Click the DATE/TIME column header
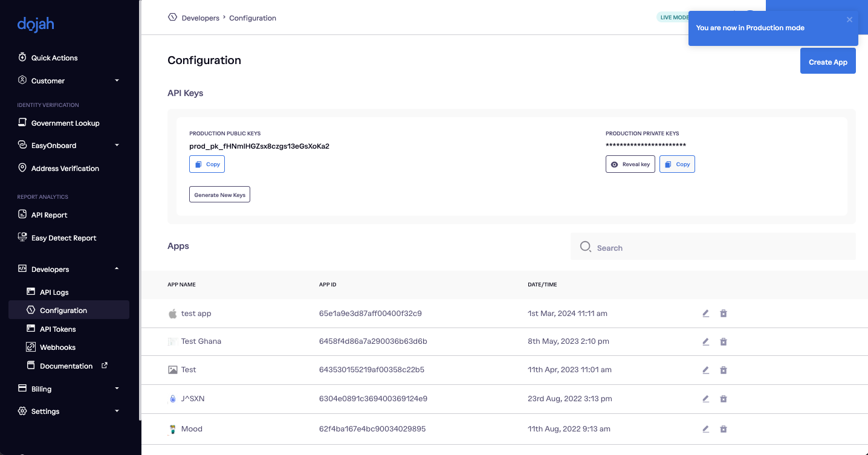This screenshot has width=868, height=455. click(542, 285)
